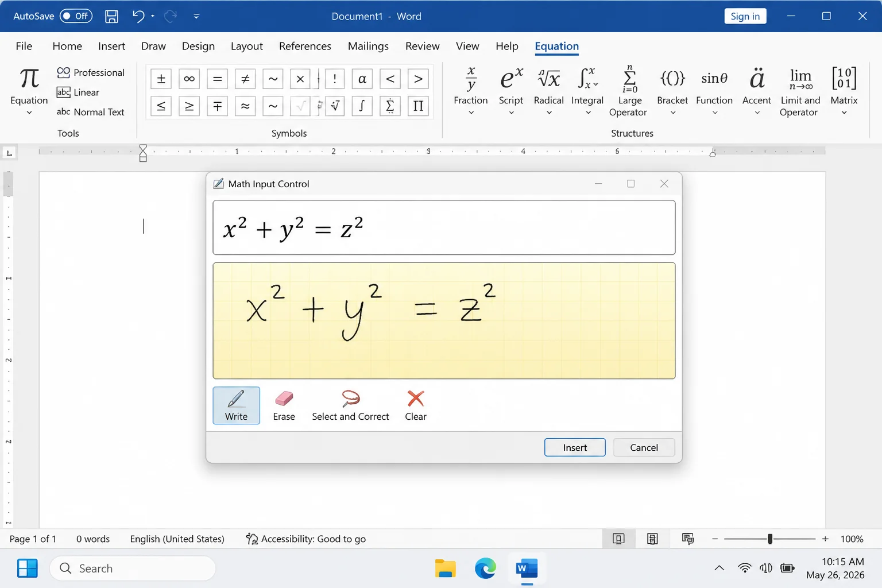Switch to the Insert tab
Screen dimensions: 882x588
(x=111, y=46)
